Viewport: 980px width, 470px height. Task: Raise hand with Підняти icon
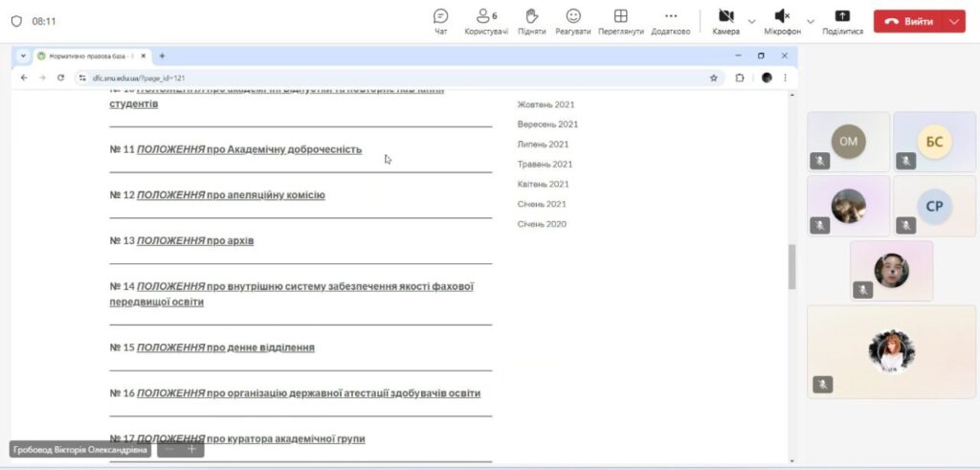click(532, 16)
